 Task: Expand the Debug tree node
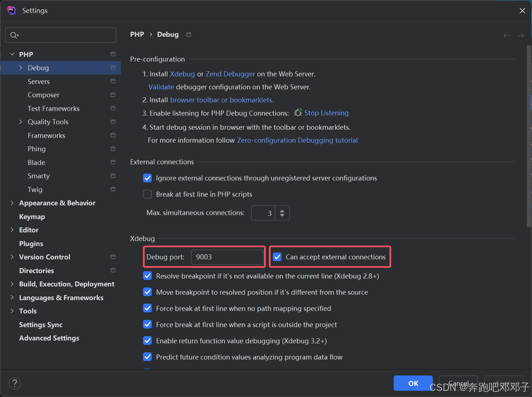[x=21, y=68]
